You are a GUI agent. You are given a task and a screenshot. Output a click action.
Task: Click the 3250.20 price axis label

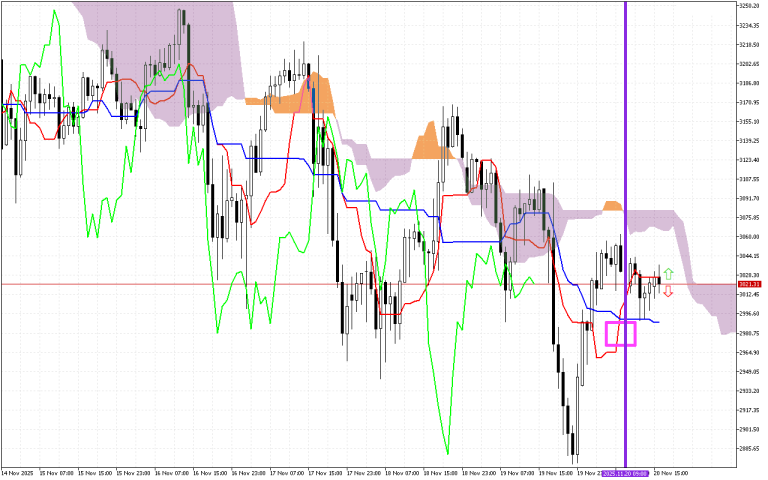tap(749, 6)
